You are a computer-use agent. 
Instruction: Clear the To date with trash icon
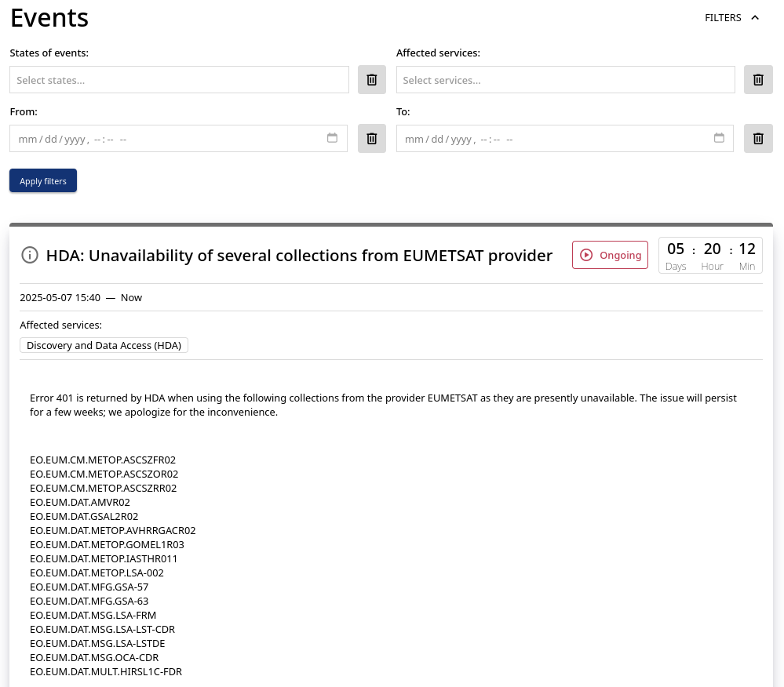click(x=758, y=138)
